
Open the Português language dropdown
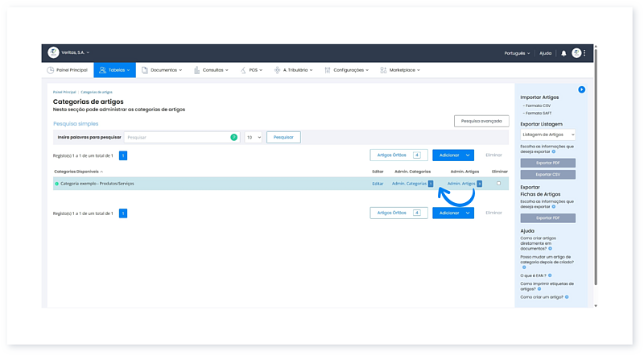[517, 53]
